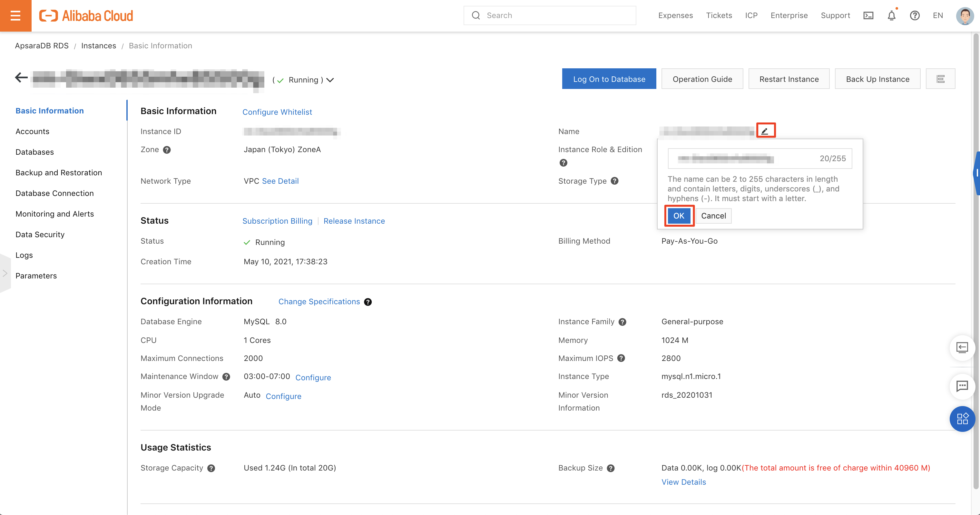Viewport: 980px width, 515px height.
Task: Open Data Security in sidebar
Action: pyautogui.click(x=40, y=234)
